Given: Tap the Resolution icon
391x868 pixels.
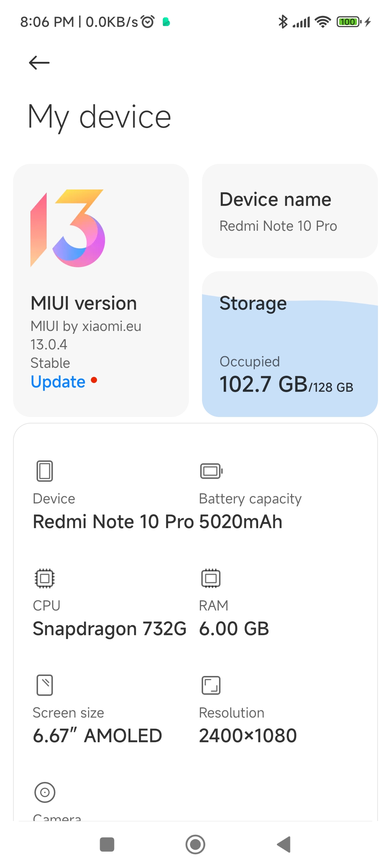Looking at the screenshot, I should (x=211, y=685).
